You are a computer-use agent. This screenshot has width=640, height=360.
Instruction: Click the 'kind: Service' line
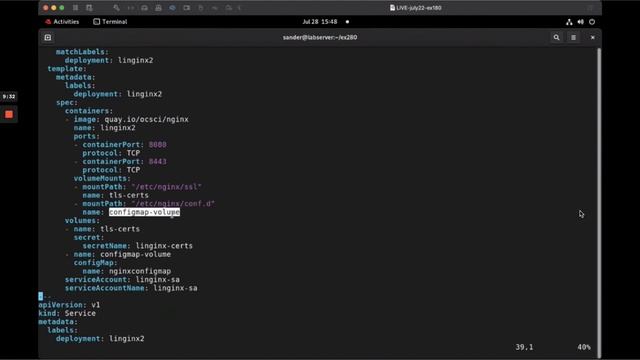(x=67, y=313)
